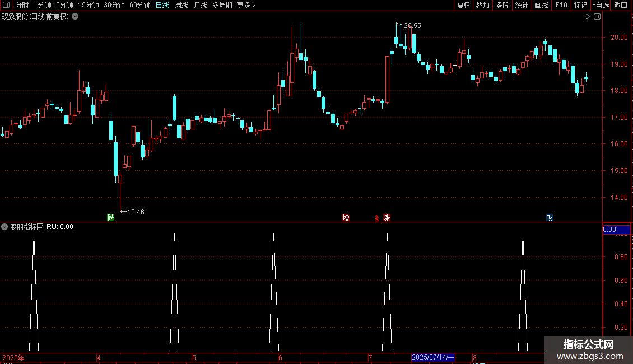Add stock to watchlist via +自选
This screenshot has height=364, width=633.
(601, 5)
